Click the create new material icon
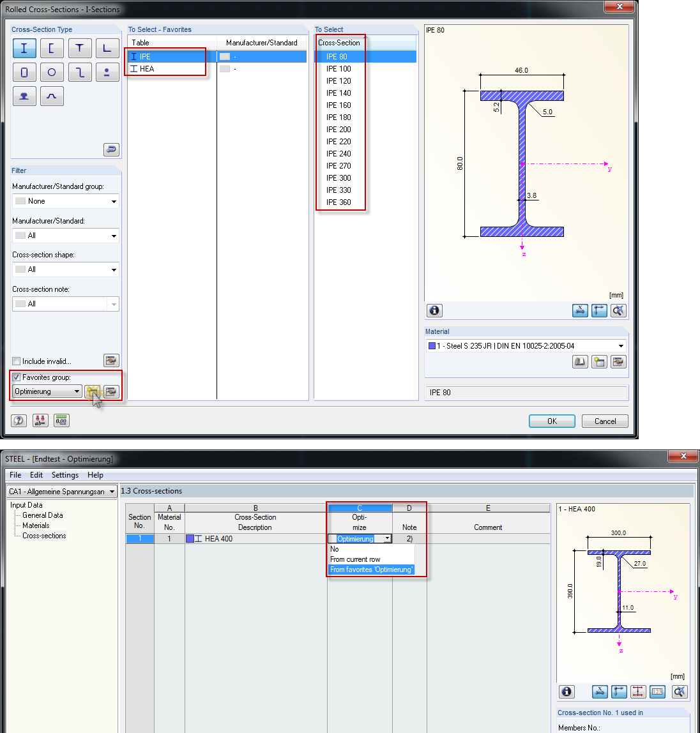 (x=600, y=362)
